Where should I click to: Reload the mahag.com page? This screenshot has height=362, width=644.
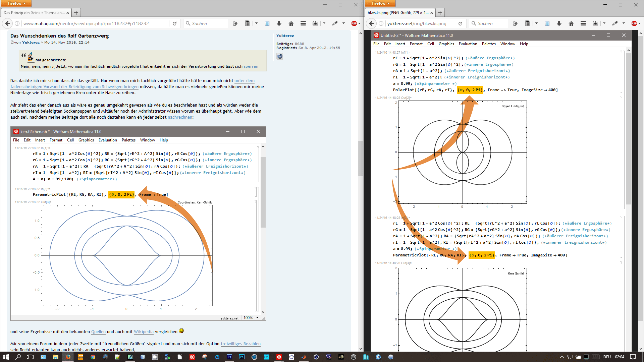coord(174,23)
